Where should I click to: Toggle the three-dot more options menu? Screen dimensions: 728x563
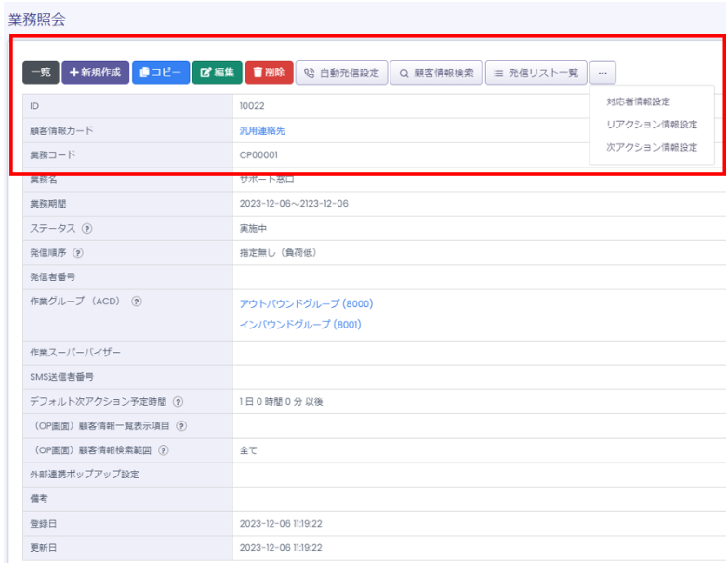pos(602,73)
